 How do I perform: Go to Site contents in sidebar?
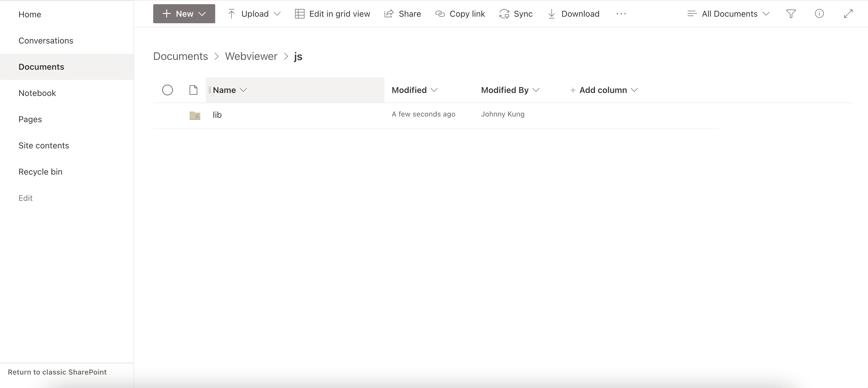pyautogui.click(x=44, y=145)
